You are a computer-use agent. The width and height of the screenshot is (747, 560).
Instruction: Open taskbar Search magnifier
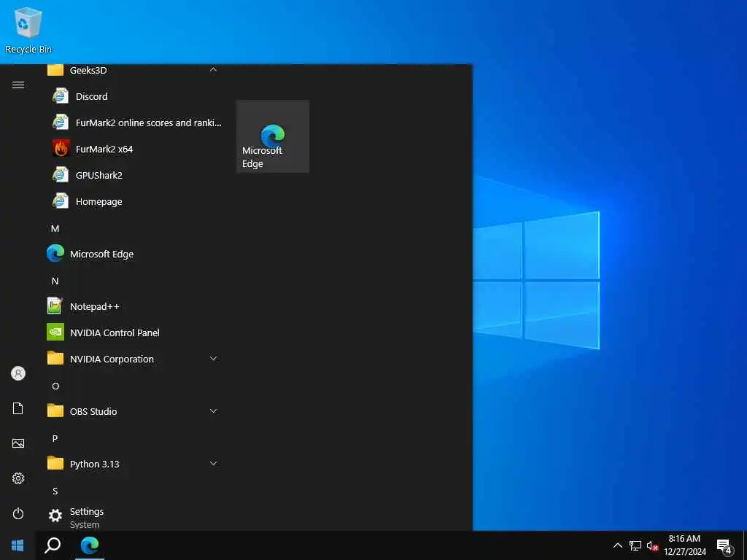pos(53,545)
